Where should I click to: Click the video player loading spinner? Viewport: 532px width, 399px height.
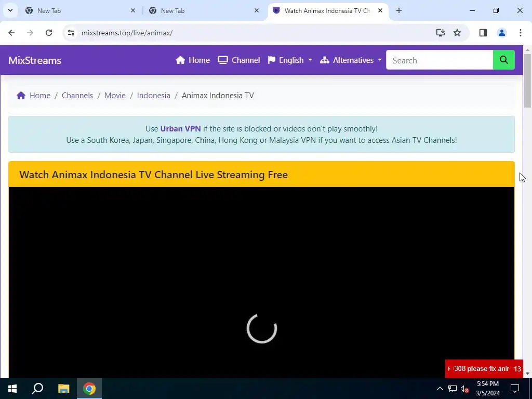(x=262, y=328)
